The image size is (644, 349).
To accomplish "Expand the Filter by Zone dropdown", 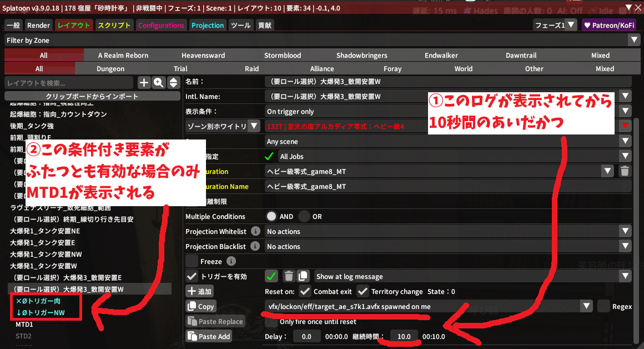I will pyautogui.click(x=635, y=40).
